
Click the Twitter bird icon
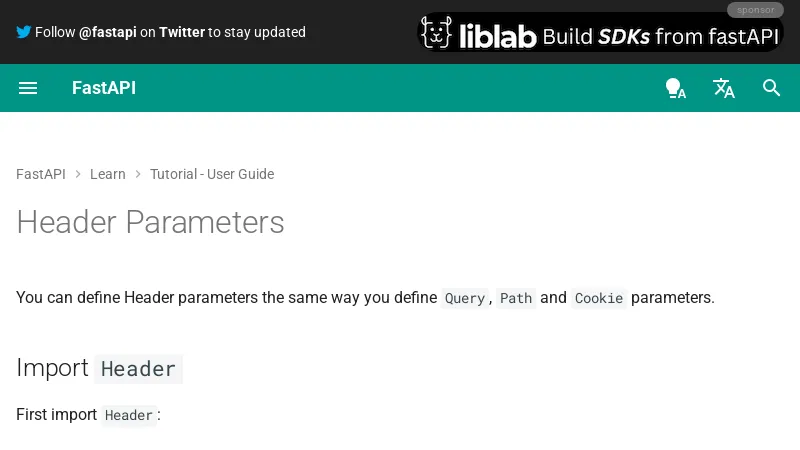click(24, 32)
